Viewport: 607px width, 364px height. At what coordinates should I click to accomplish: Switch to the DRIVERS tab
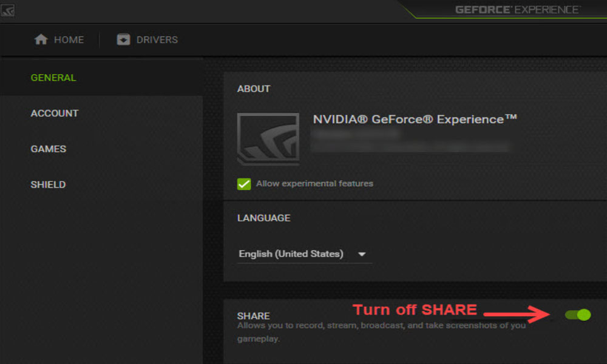(147, 39)
